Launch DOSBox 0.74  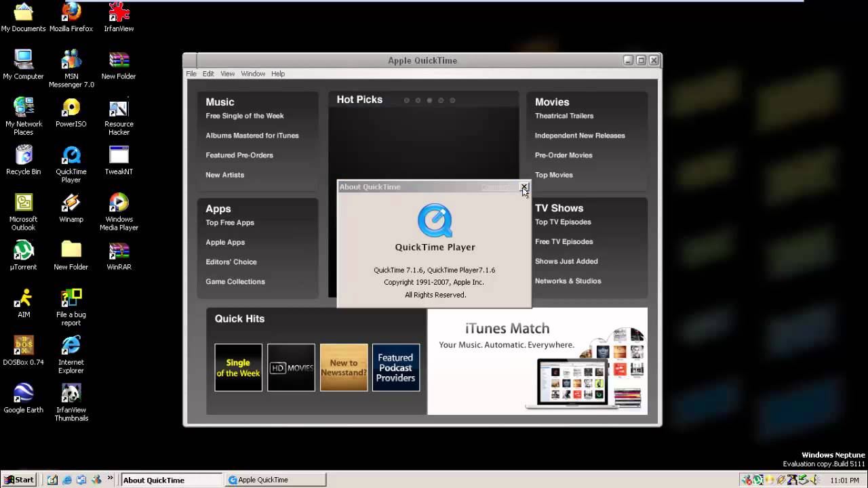[x=23, y=350]
